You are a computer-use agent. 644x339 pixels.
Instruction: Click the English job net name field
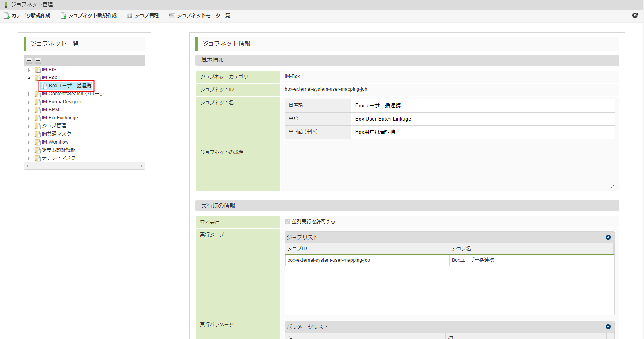click(482, 119)
